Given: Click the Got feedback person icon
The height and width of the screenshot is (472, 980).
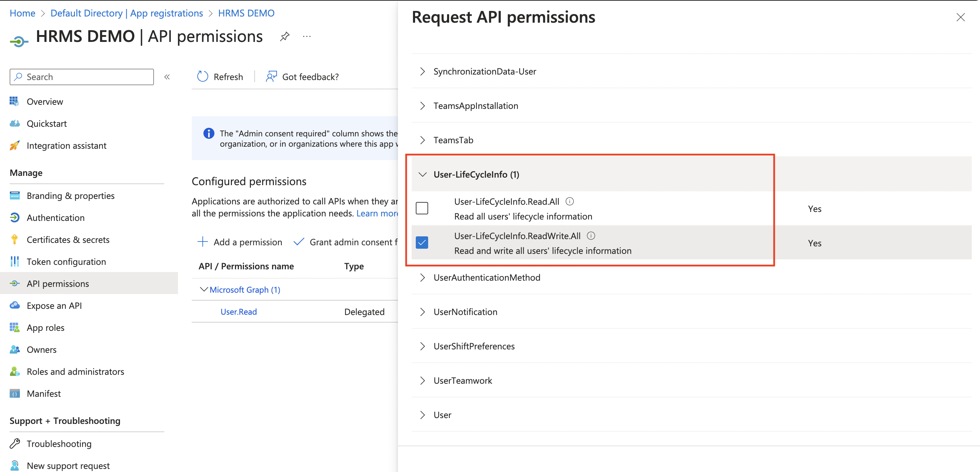Looking at the screenshot, I should (271, 77).
